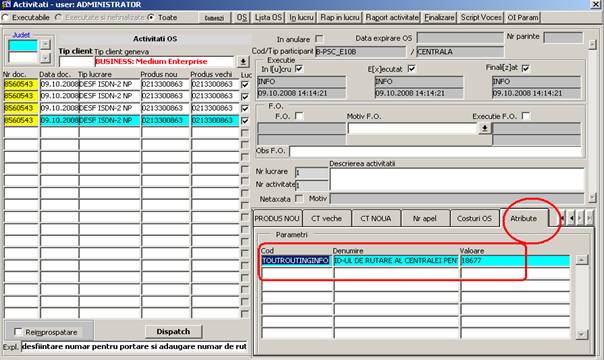Click scroll-down arrow beside the Motiv field
Viewport: 604px width, 360px height.
pos(592,198)
